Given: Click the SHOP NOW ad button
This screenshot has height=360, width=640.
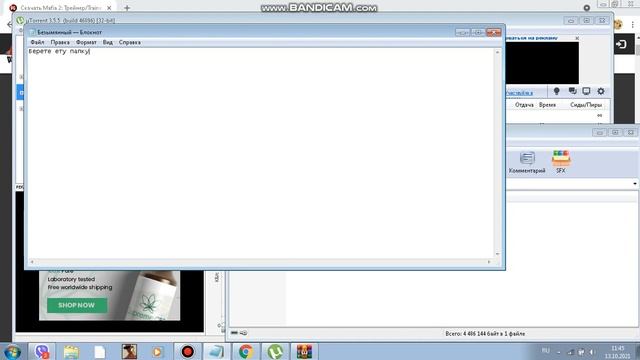Looking at the screenshot, I should 77,305.
